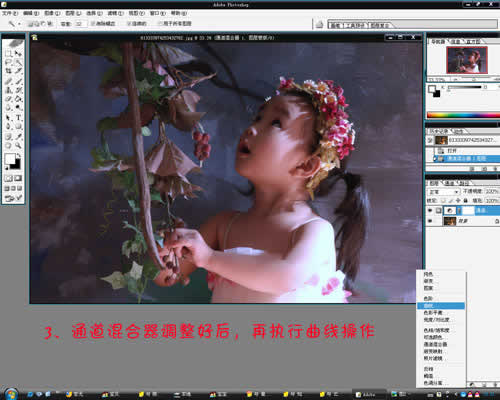The image size is (500, 400).
Task: Open the layer opacity 不透明度 dropdown
Action: [x=492, y=191]
